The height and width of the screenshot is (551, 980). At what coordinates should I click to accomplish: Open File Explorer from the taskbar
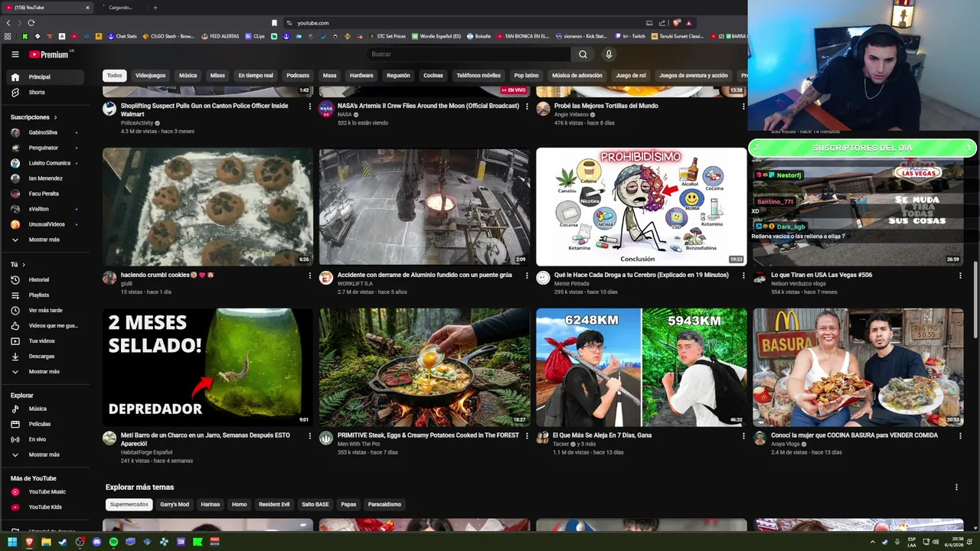(46, 542)
